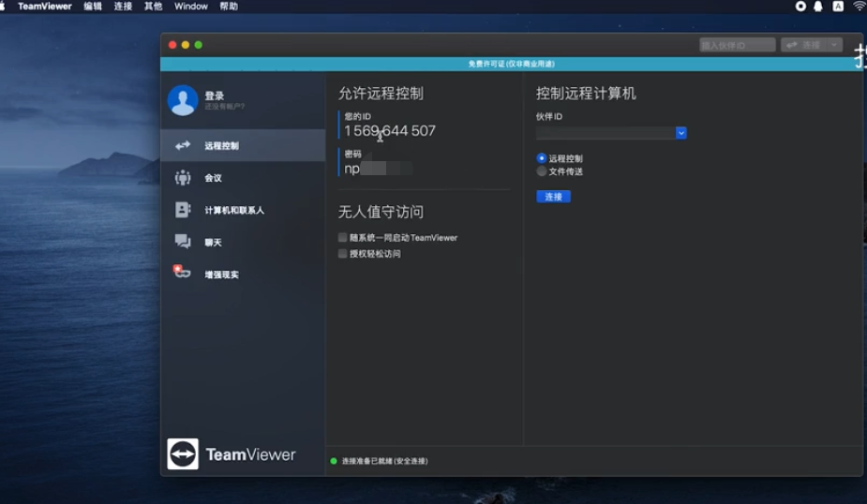
Task: Click the 无人值守访问 heading
Action: click(x=381, y=212)
